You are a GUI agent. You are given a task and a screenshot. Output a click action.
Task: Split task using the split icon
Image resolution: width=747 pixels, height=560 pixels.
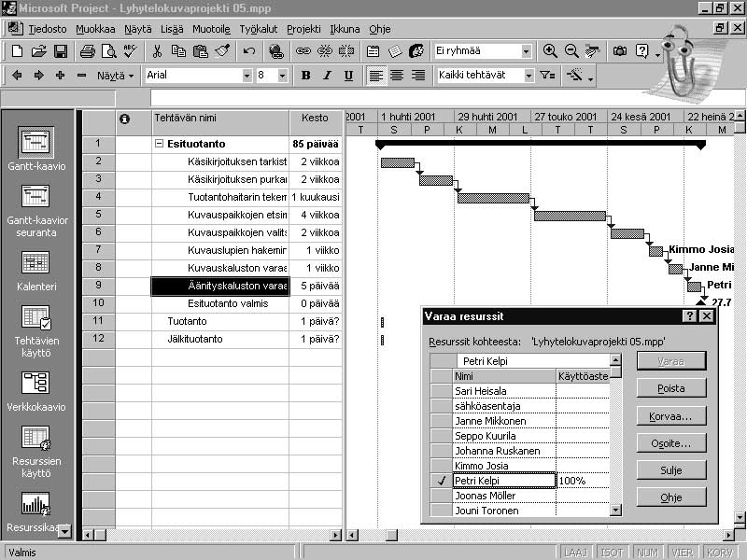(346, 51)
